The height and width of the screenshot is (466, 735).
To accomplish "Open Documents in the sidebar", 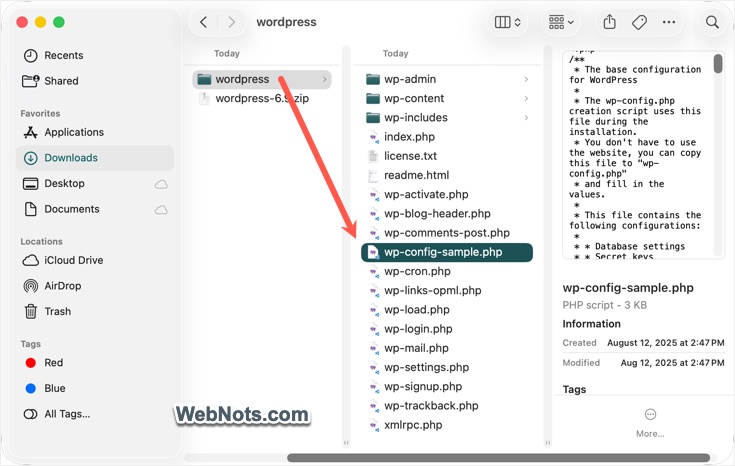I will click(x=96, y=209).
